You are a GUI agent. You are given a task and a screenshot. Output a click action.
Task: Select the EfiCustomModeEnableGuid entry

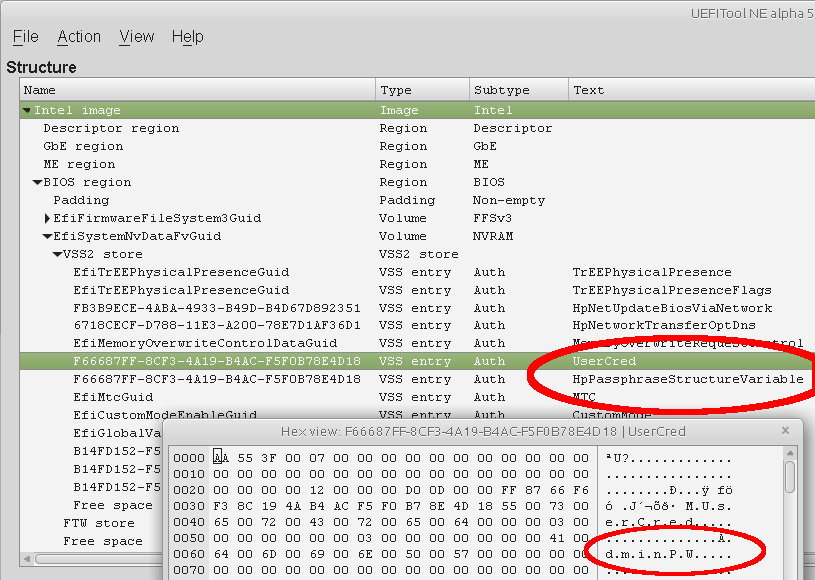tap(165, 415)
